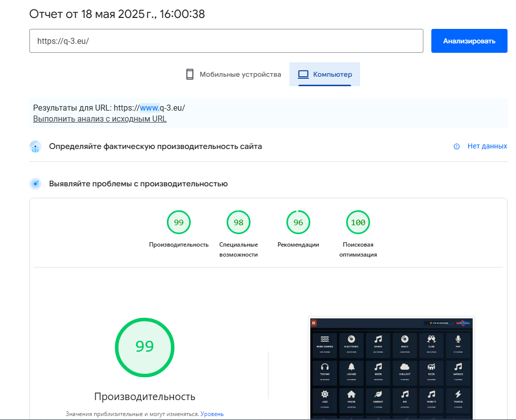Click the red pause button in the site preview
Screen dimensions: 516x420
[x=314, y=323]
